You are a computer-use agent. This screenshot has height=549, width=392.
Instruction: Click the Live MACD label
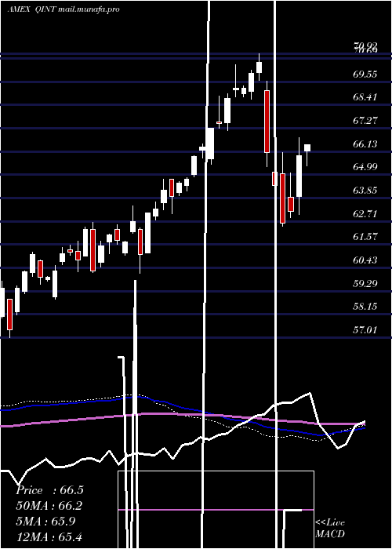(330, 528)
